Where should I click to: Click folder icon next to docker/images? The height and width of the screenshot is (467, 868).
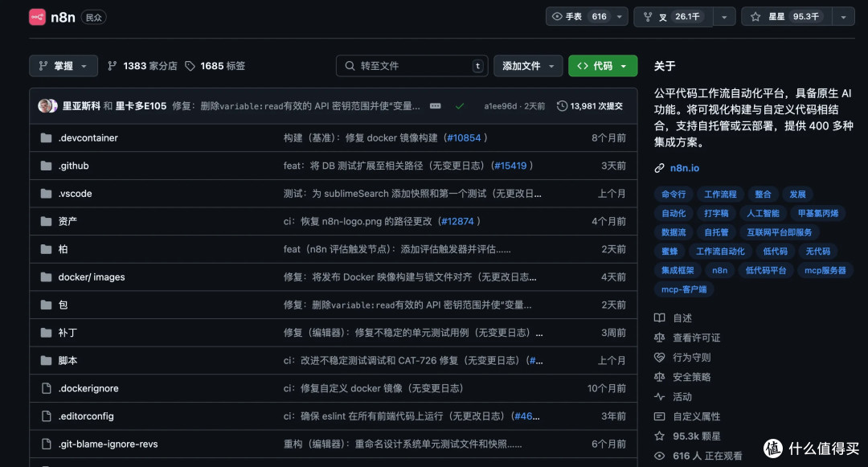click(46, 277)
